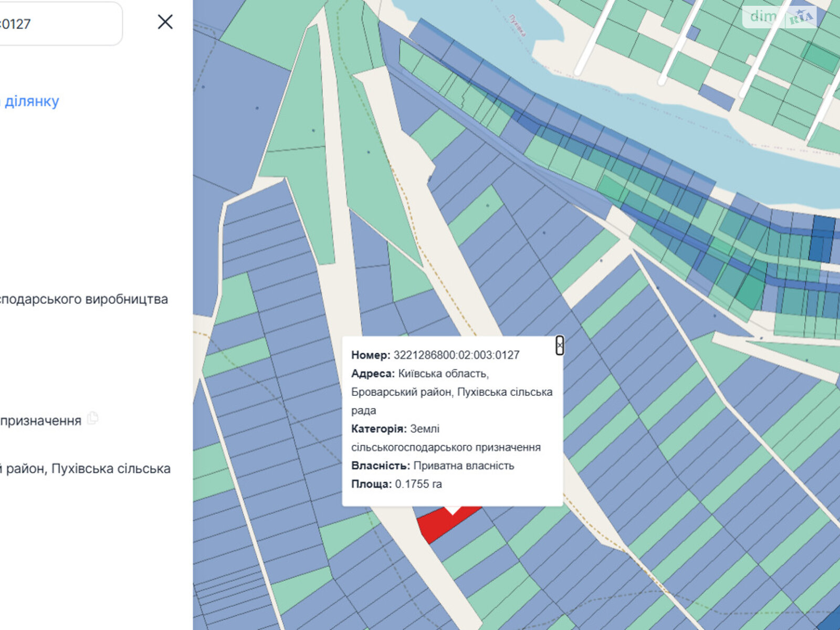Focus the search field ending in 0127

(x=58, y=24)
